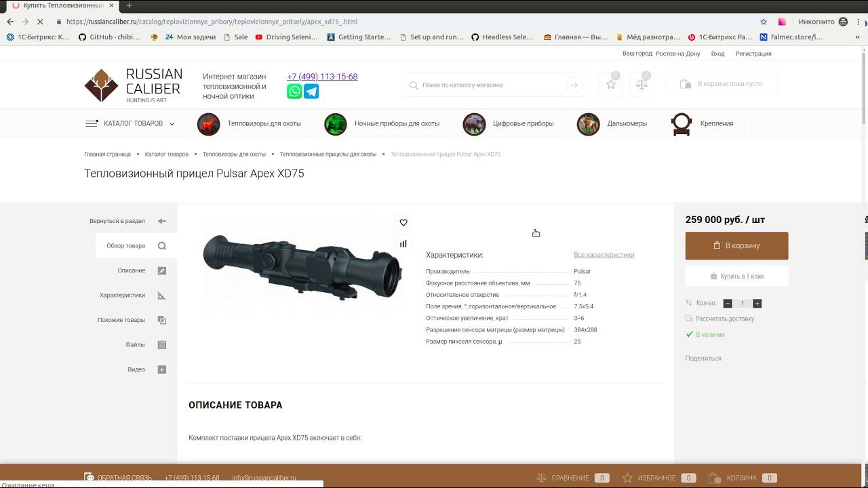Open Дальномеры category thumbnail
The height and width of the screenshot is (488, 868).
pos(589,124)
